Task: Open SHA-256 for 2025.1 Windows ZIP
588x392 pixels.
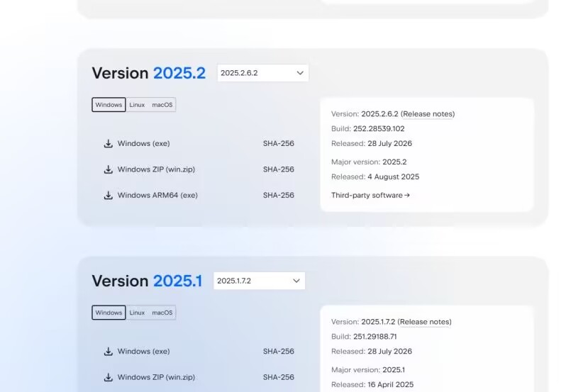Action: coord(279,377)
